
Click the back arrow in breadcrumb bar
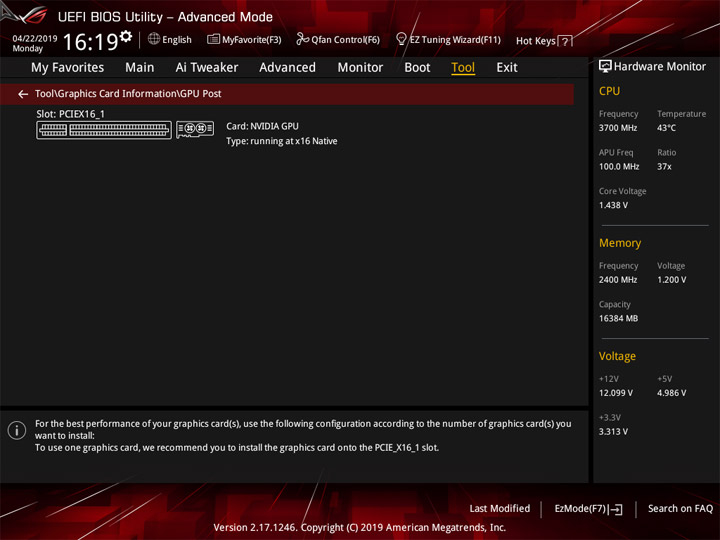[22, 94]
